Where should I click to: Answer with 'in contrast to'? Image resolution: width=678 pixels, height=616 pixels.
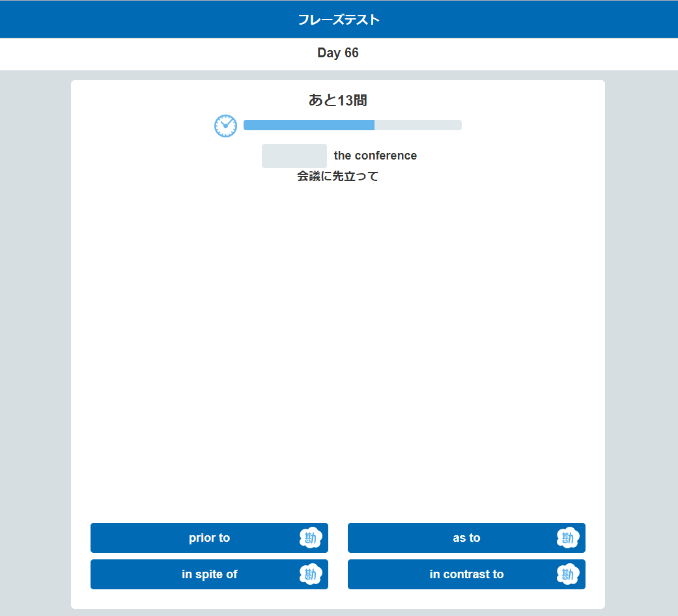[x=466, y=574]
